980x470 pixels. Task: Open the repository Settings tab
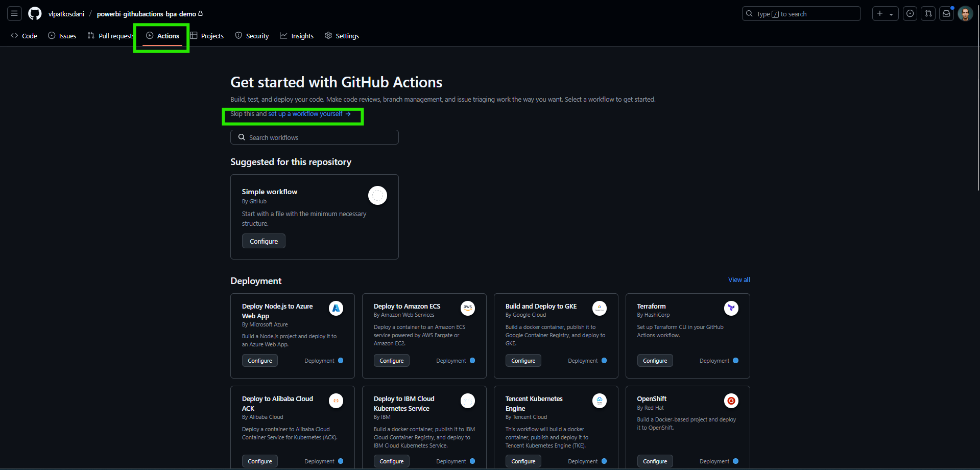(342, 36)
